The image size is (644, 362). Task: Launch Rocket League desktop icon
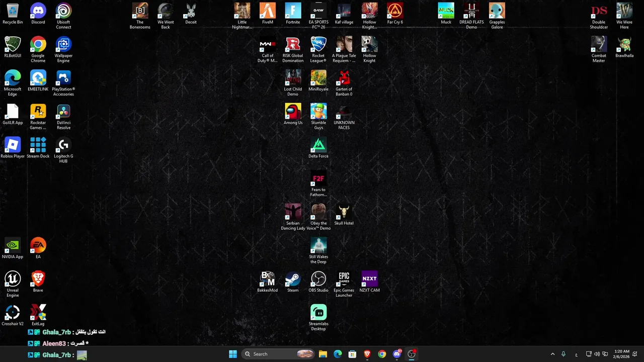click(x=318, y=50)
